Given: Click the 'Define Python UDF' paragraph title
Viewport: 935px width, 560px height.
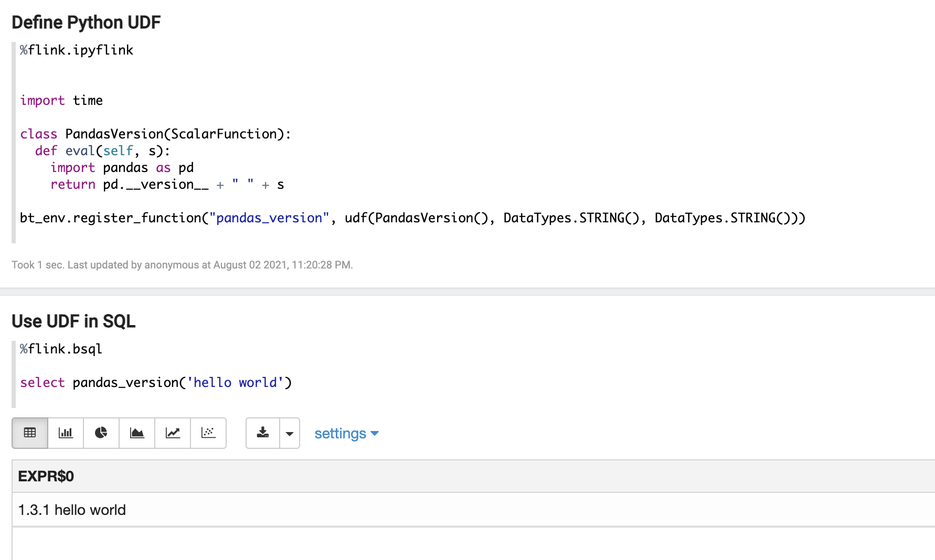Looking at the screenshot, I should coord(86,23).
